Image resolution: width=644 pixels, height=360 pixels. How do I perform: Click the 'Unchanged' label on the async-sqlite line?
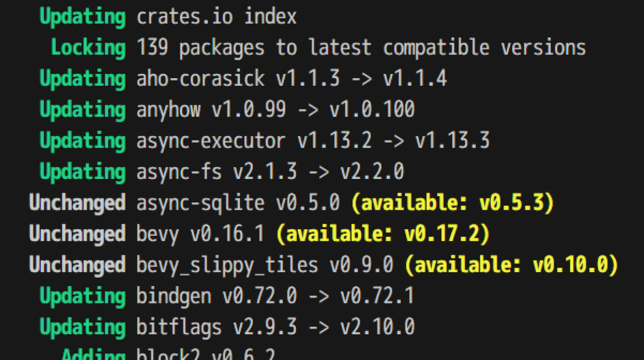[77, 203]
